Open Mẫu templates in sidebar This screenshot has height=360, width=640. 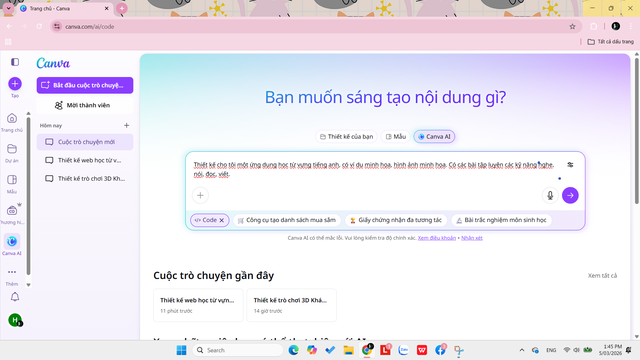(12, 184)
